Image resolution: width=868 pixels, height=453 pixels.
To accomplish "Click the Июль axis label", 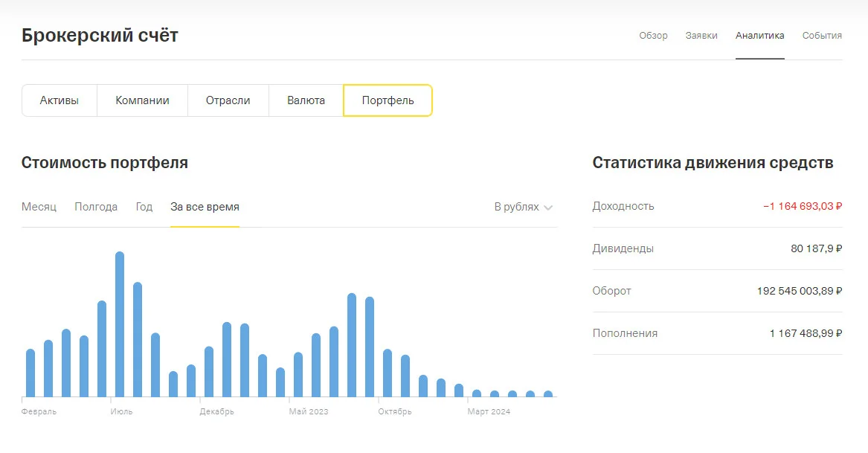I will pyautogui.click(x=121, y=411).
